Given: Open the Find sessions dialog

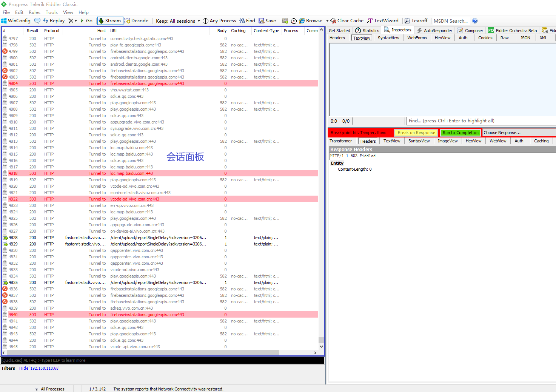Looking at the screenshot, I should coord(246,21).
